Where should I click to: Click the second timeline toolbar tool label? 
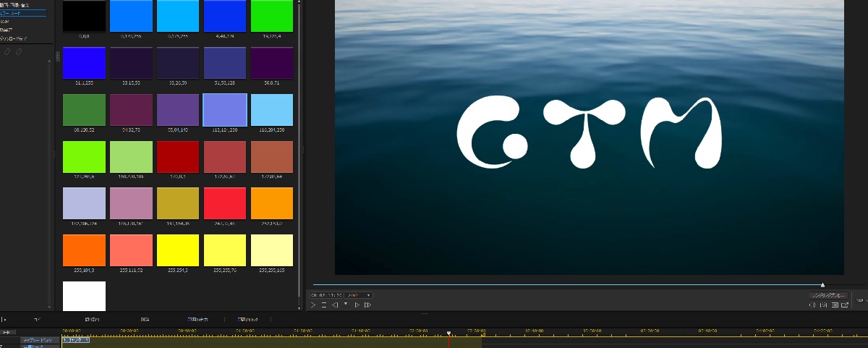(x=92, y=318)
